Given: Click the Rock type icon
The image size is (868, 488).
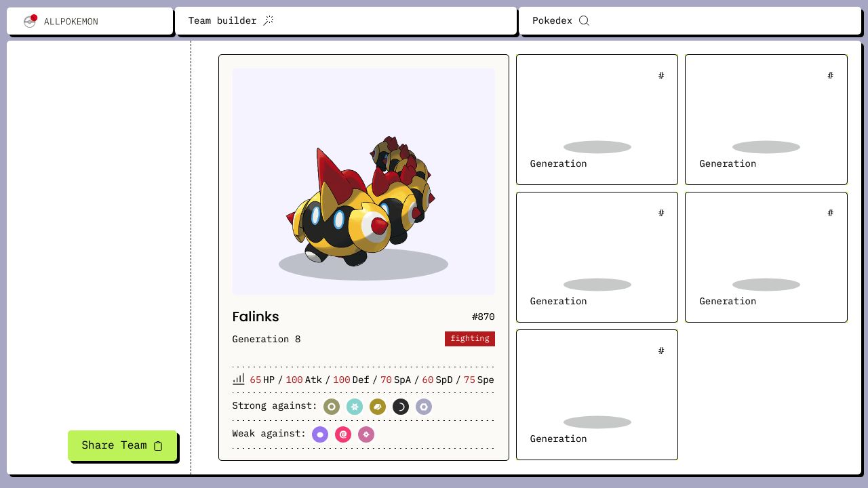Looking at the screenshot, I should (x=378, y=407).
